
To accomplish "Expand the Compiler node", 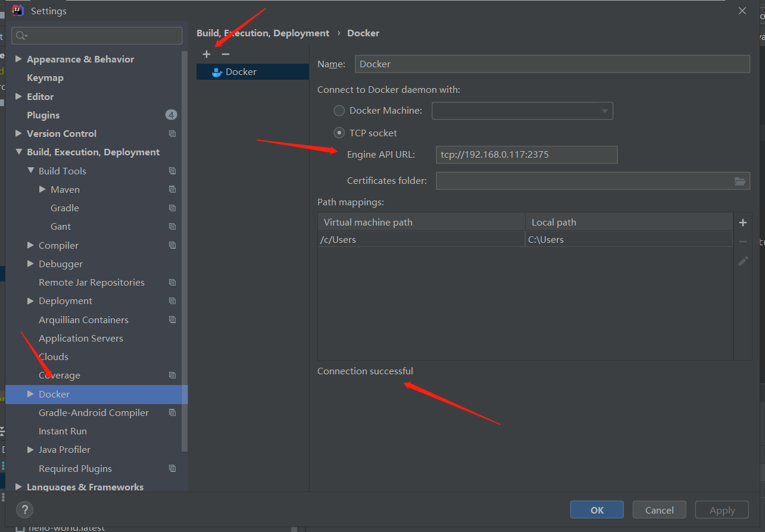I will [x=30, y=245].
